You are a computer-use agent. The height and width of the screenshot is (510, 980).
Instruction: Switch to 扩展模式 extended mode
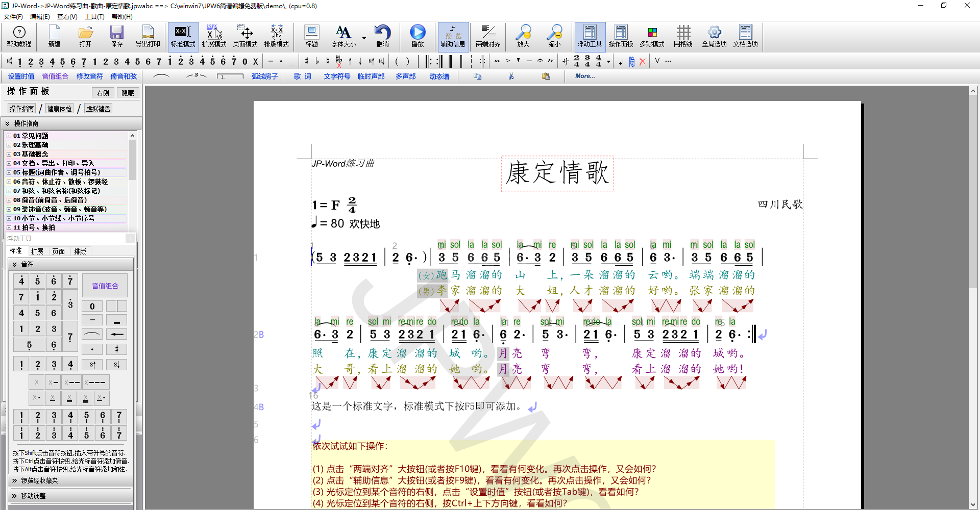[214, 37]
